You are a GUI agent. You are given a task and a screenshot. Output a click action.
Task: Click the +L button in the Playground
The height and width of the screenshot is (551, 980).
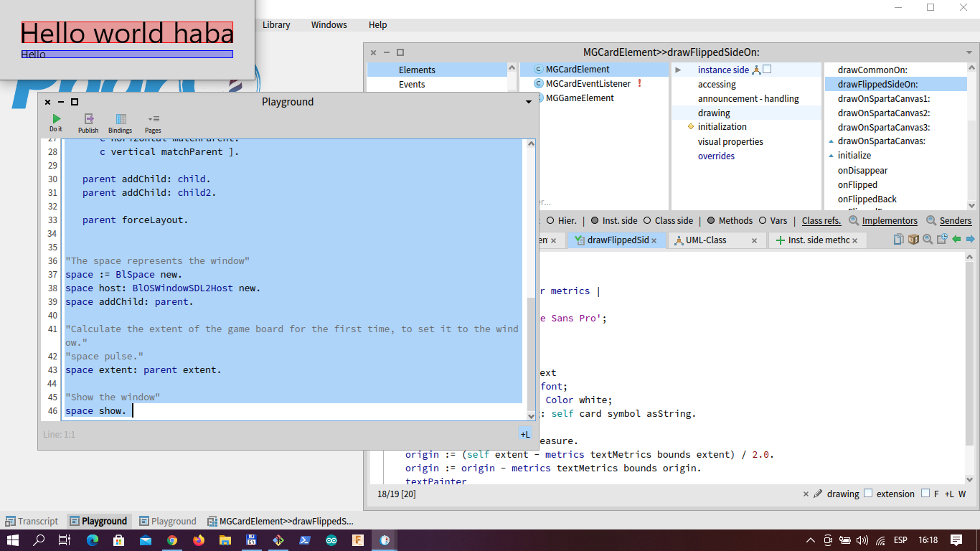[525, 434]
